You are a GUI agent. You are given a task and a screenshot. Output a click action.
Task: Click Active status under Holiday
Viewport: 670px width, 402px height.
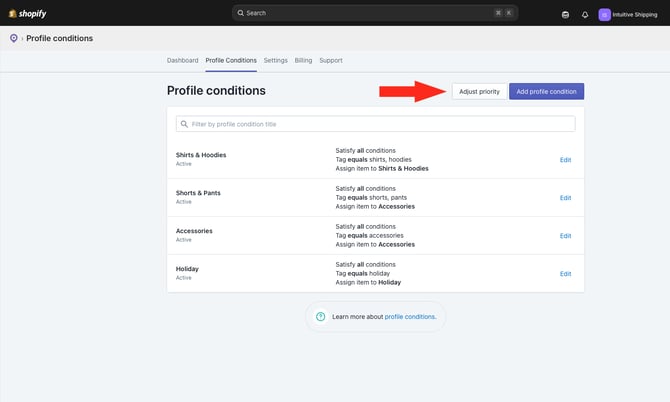pyautogui.click(x=183, y=278)
